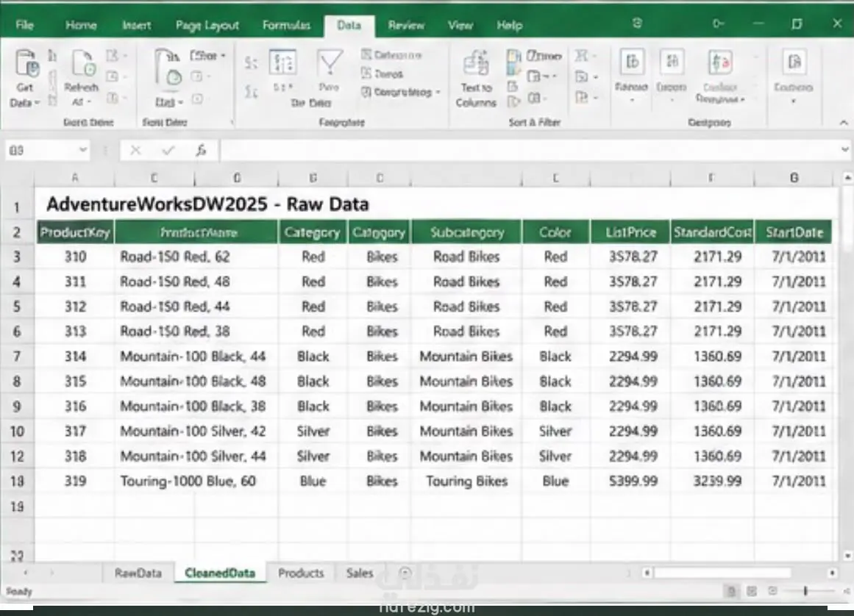
Task: Open the Name Box dropdown arrow
Action: point(83,150)
